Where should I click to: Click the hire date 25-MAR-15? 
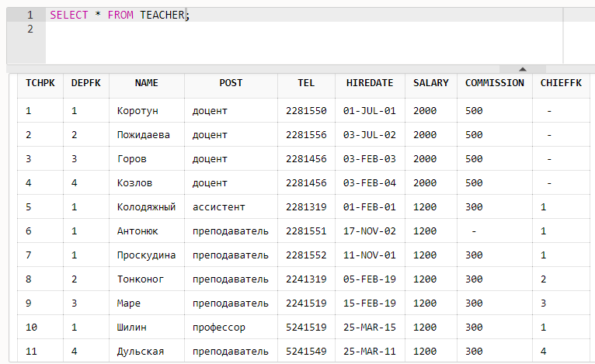[x=370, y=328]
